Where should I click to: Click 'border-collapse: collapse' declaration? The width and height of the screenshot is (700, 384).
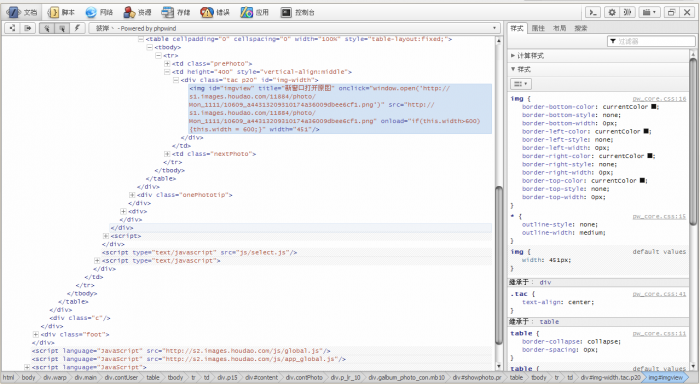click(571, 342)
